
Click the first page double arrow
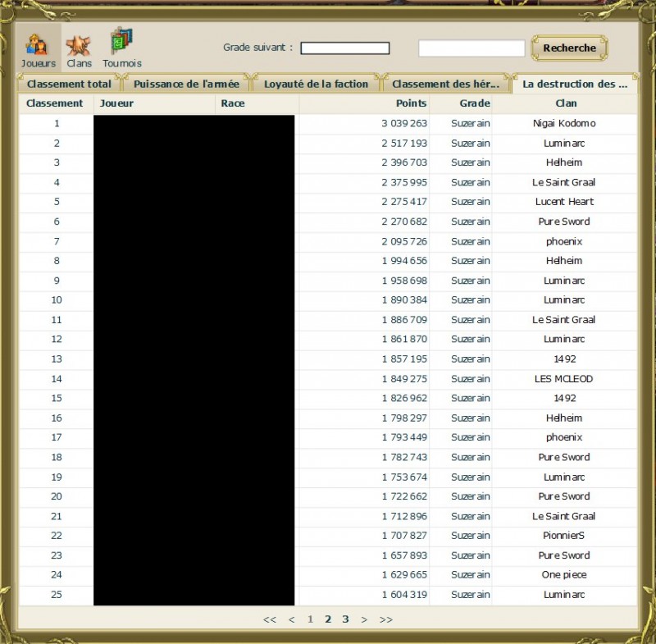tap(270, 619)
